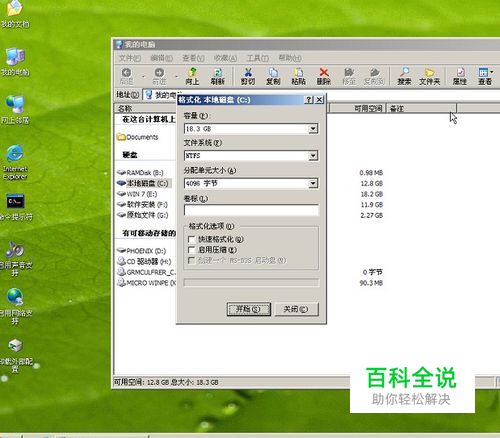The image size is (500, 438).
Task: Open the View (查看) menu
Action: (x=193, y=58)
